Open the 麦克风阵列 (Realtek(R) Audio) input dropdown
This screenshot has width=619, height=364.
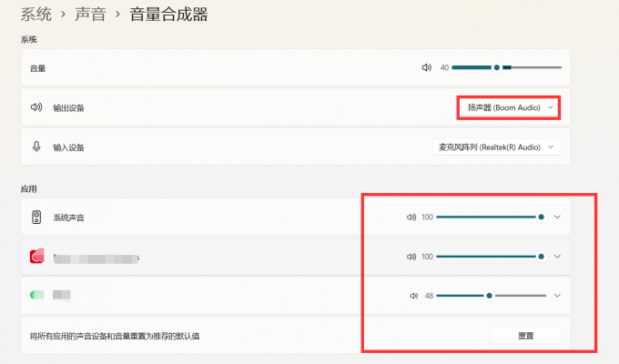(497, 147)
